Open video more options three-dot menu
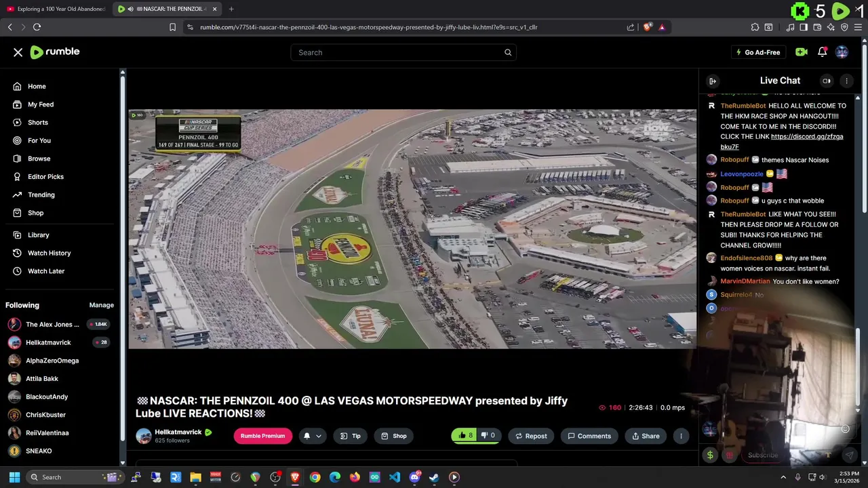Viewport: 868px width, 488px height. coord(681,436)
